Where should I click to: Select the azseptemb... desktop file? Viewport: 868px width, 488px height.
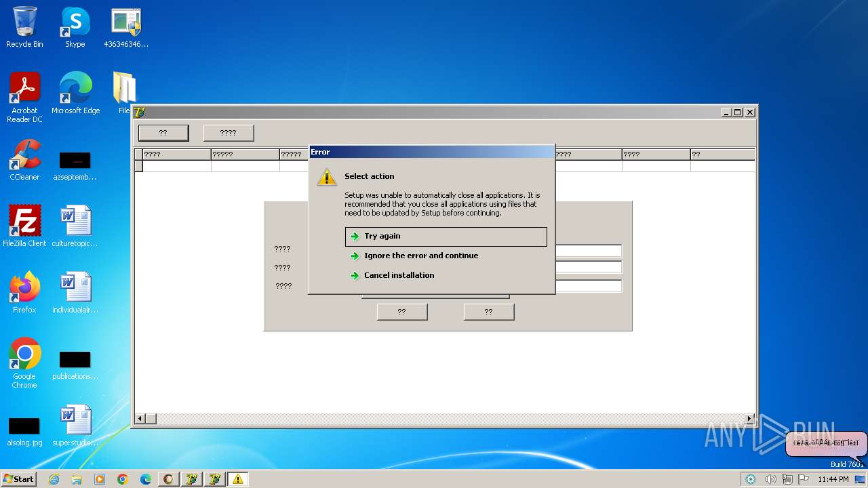pos(75,166)
